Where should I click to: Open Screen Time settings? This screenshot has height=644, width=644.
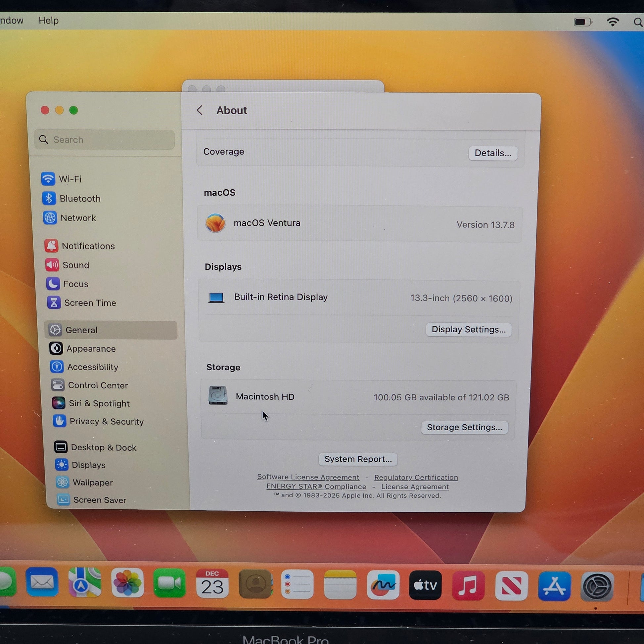(90, 303)
